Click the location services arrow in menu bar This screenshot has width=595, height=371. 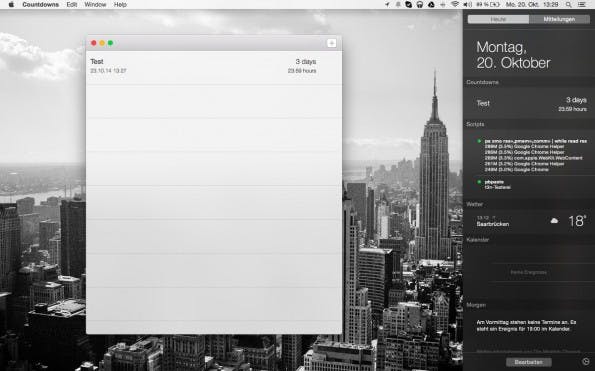pyautogui.click(x=387, y=5)
